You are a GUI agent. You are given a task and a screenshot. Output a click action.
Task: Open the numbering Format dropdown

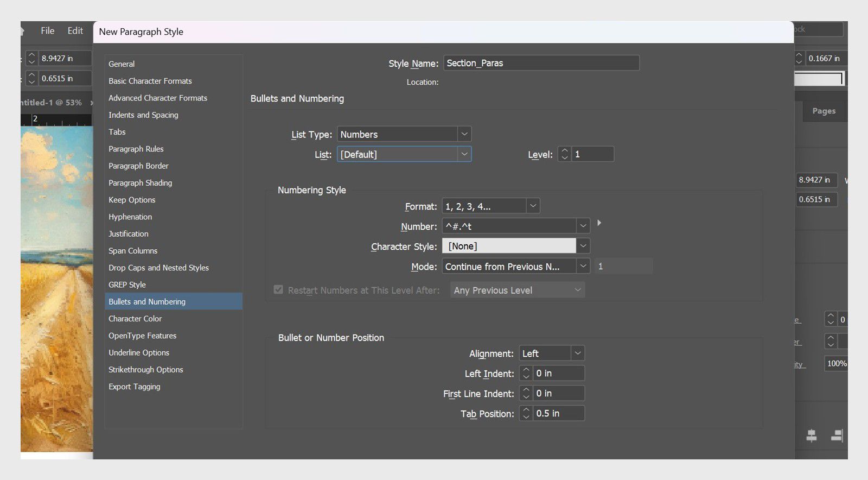491,206
